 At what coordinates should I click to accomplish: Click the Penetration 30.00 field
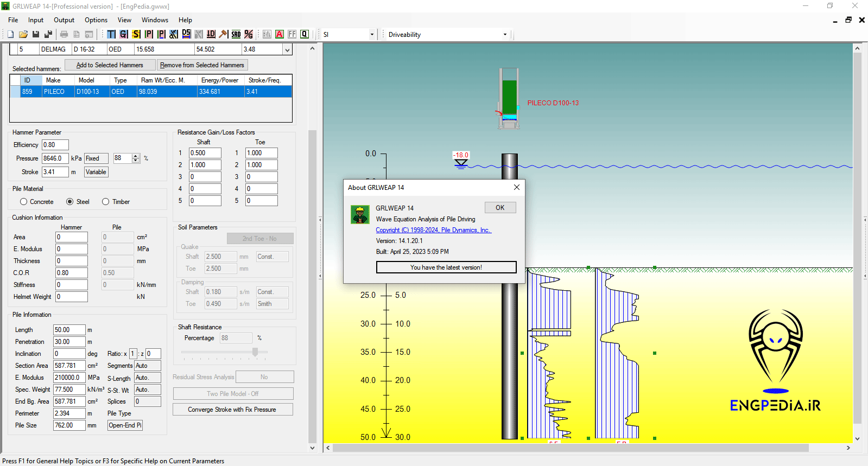69,342
